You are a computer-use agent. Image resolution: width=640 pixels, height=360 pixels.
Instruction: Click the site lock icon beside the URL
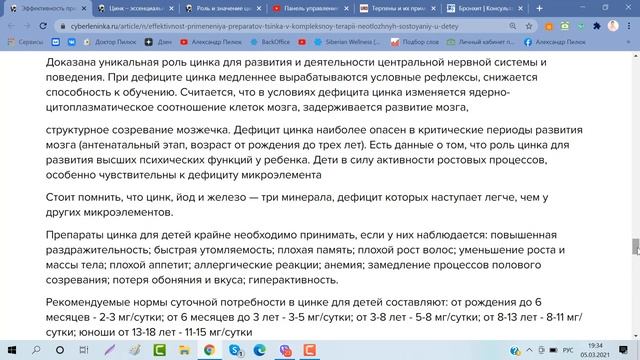pyautogui.click(x=63, y=26)
